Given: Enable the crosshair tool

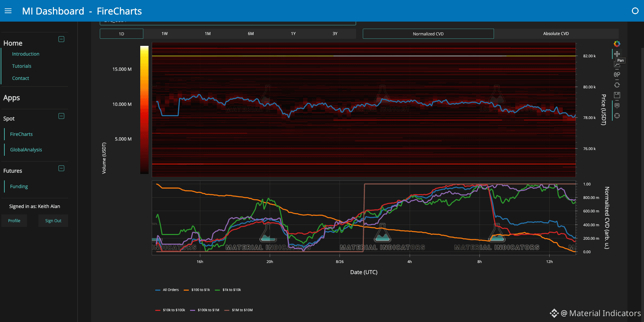Looking at the screenshot, I should (617, 116).
